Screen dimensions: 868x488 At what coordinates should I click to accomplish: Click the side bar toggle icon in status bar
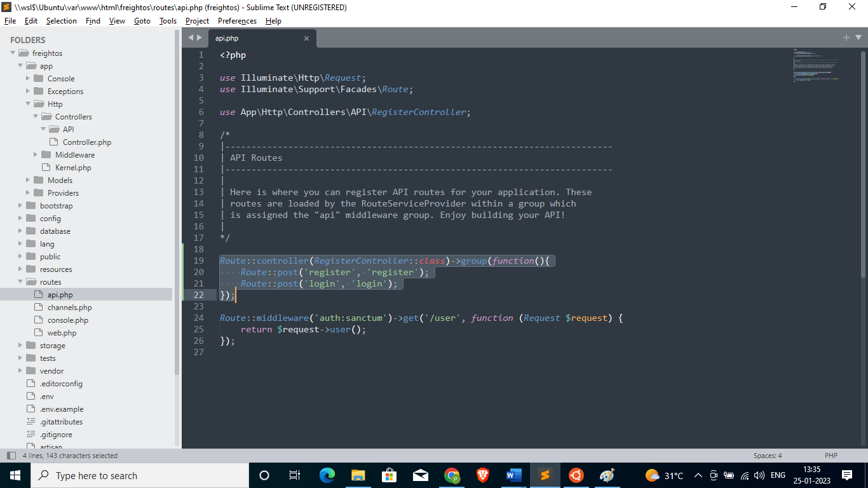(11, 456)
